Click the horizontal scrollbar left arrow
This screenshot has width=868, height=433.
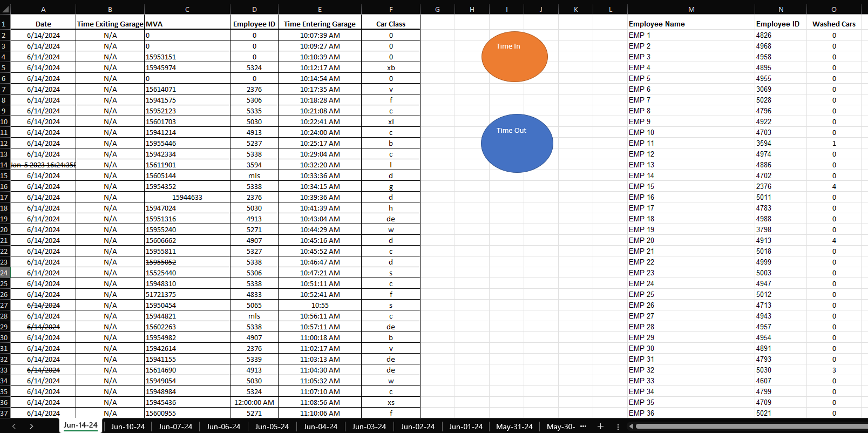pos(631,427)
